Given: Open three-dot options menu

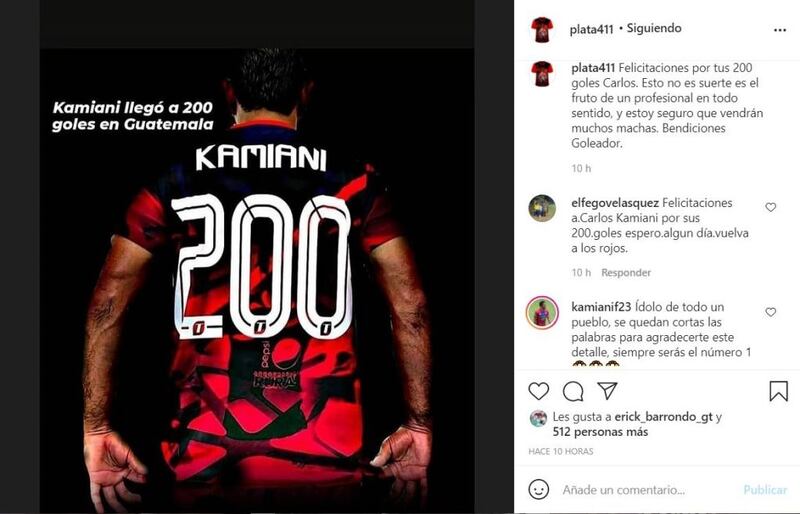Looking at the screenshot, I should (x=780, y=30).
